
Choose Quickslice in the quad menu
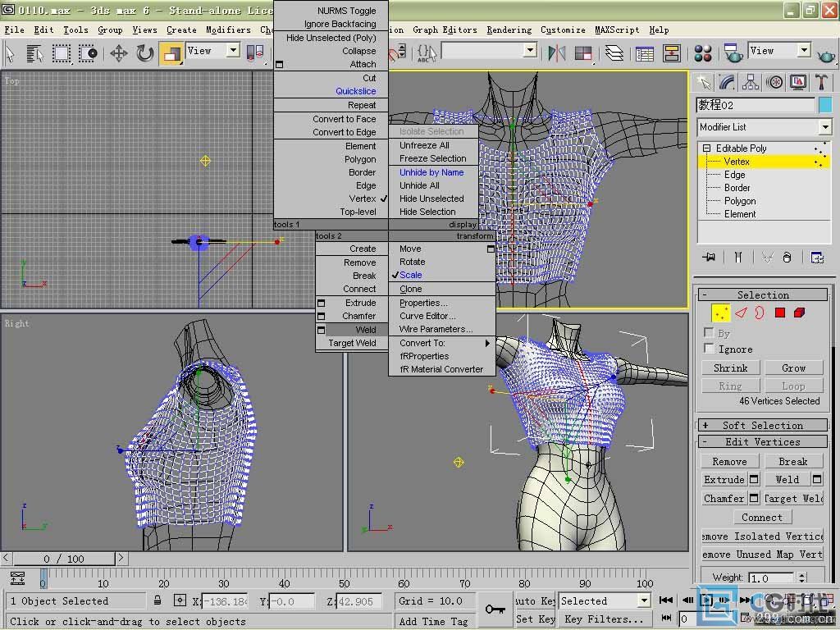(356, 91)
